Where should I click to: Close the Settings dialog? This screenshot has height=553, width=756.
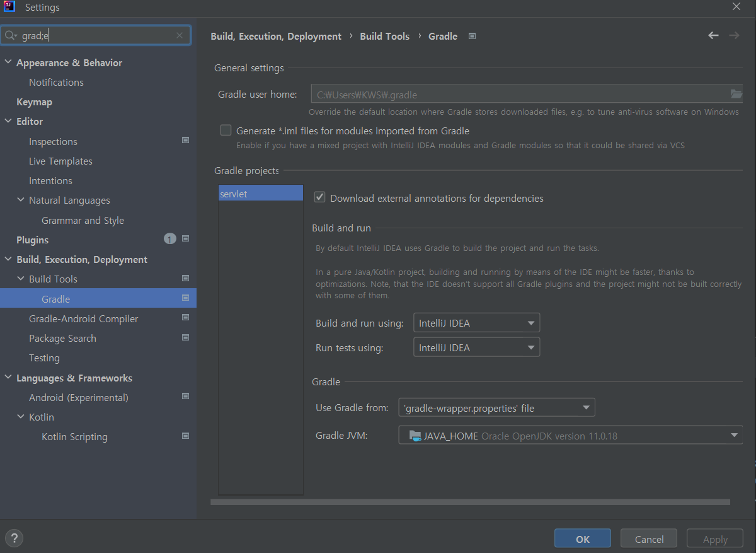click(736, 6)
